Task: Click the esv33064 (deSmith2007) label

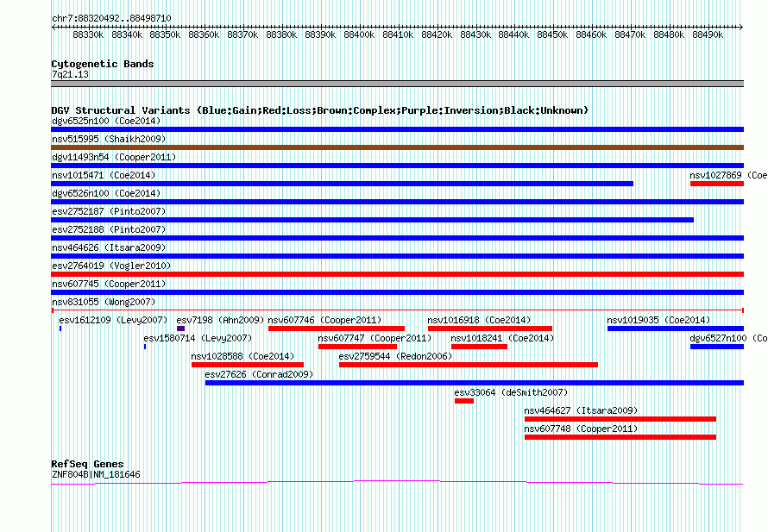Action: tap(511, 392)
